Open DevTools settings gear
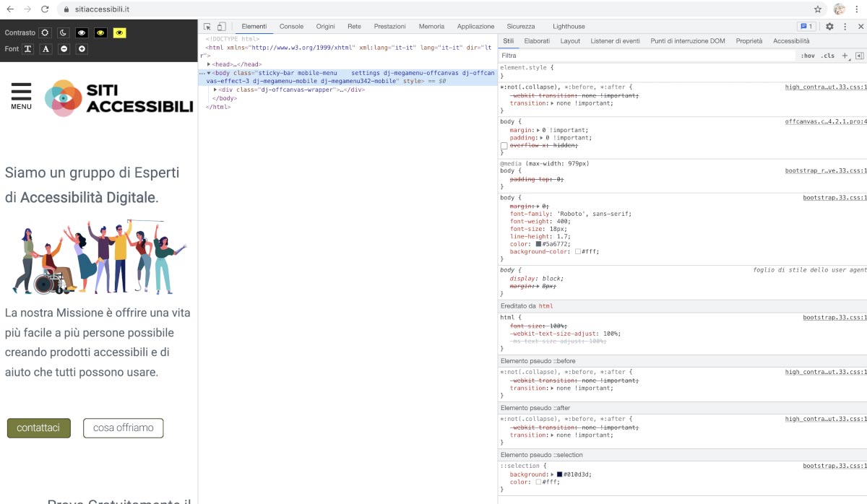This screenshot has width=867, height=504. (x=829, y=27)
